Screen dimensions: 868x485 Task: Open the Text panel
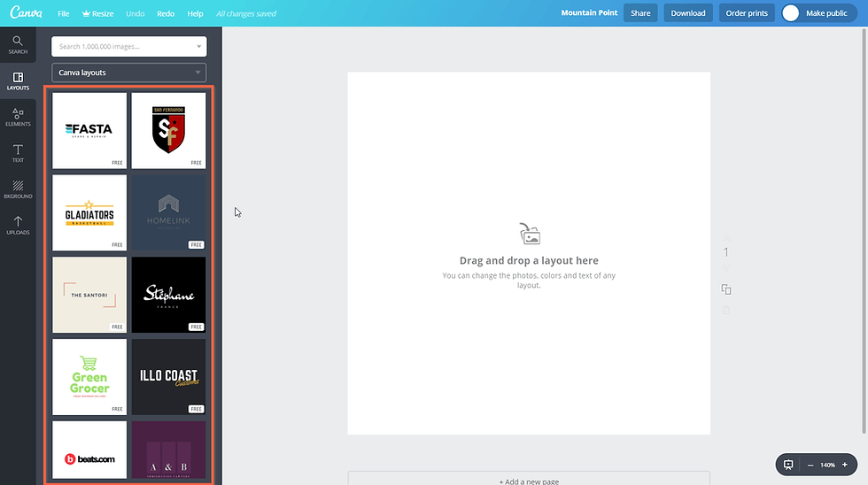(18, 153)
